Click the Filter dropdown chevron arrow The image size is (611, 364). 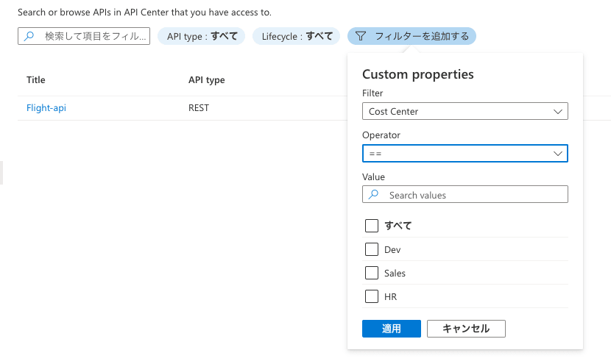(x=557, y=111)
